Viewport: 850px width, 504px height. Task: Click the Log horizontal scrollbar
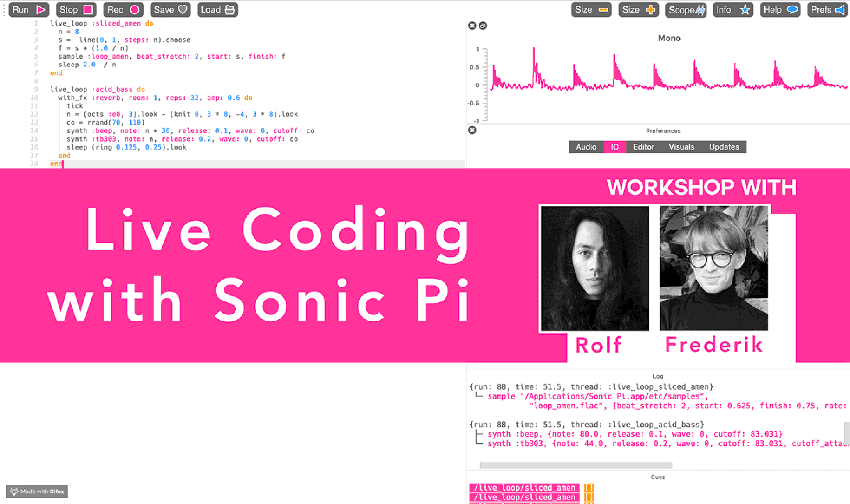click(x=576, y=465)
